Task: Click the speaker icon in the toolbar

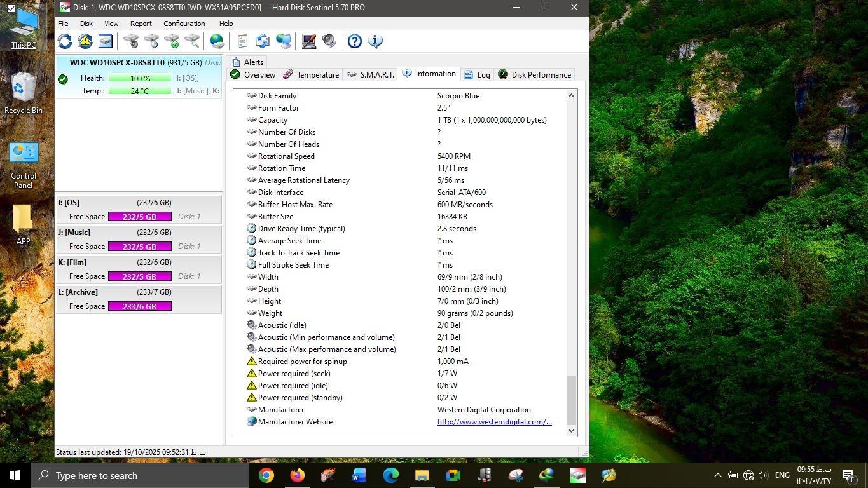Action: 329,41
